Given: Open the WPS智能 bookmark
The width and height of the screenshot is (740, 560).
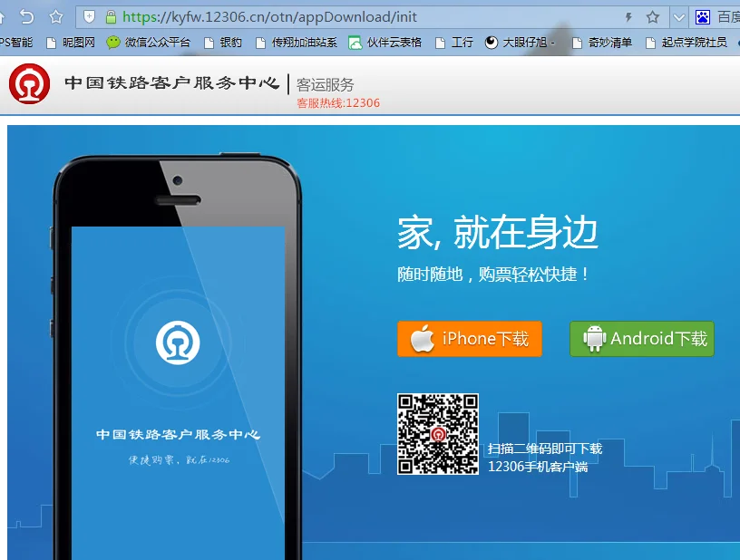Looking at the screenshot, I should point(13,42).
